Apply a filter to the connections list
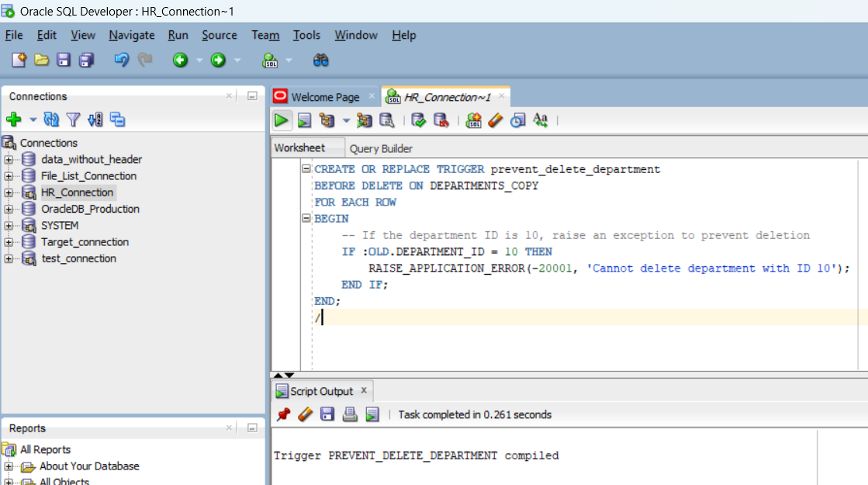Image resolution: width=868 pixels, height=485 pixels. (x=73, y=119)
